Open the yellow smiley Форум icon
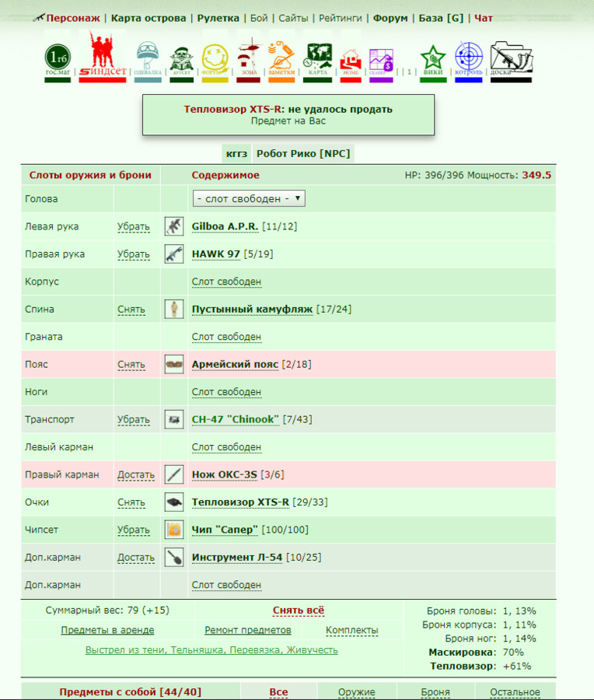Viewport: 594px width, 700px height. 215,61
